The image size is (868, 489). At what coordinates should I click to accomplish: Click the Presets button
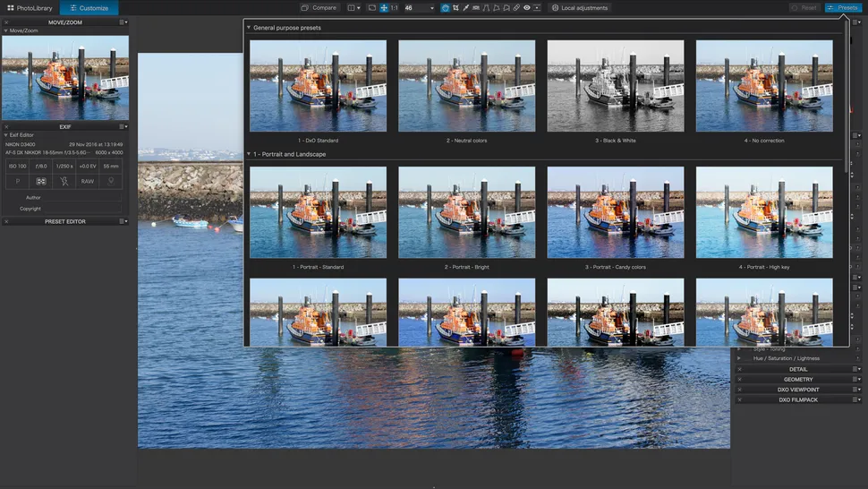843,8
